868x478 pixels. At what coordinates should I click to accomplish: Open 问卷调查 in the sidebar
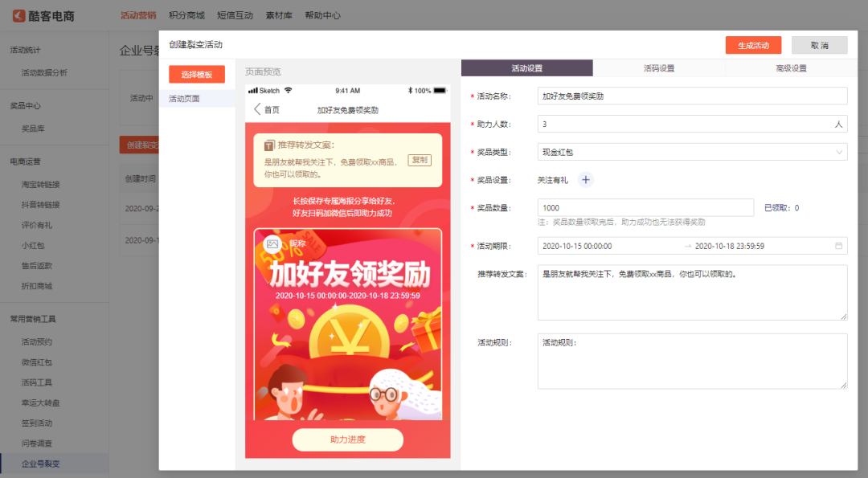click(36, 443)
